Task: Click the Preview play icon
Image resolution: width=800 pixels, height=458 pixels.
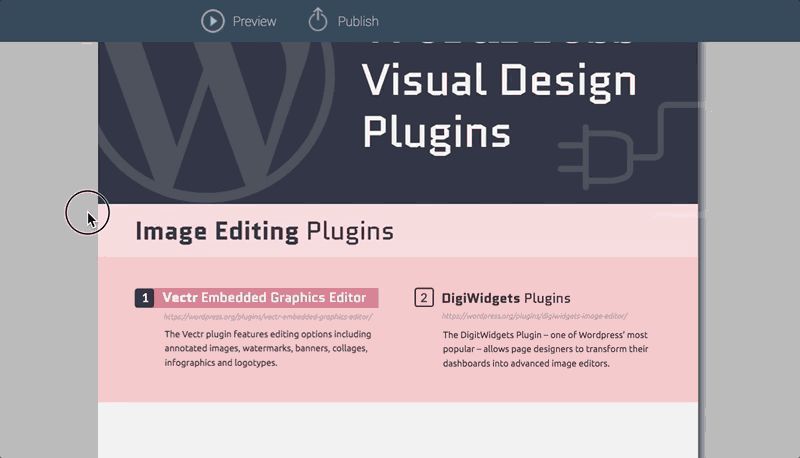Action: [212, 21]
